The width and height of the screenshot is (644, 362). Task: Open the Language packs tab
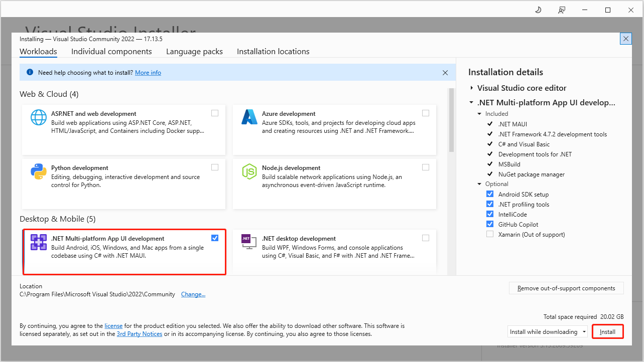coord(194,51)
